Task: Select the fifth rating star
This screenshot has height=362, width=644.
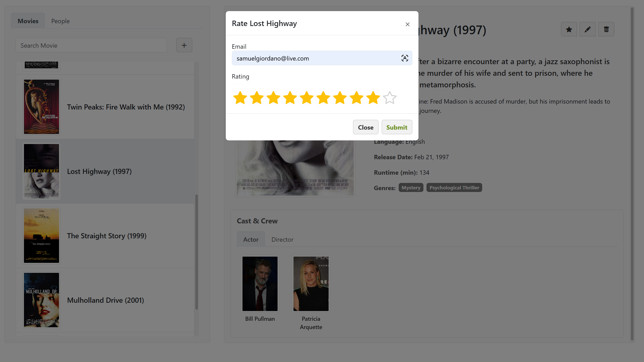Action: click(307, 98)
